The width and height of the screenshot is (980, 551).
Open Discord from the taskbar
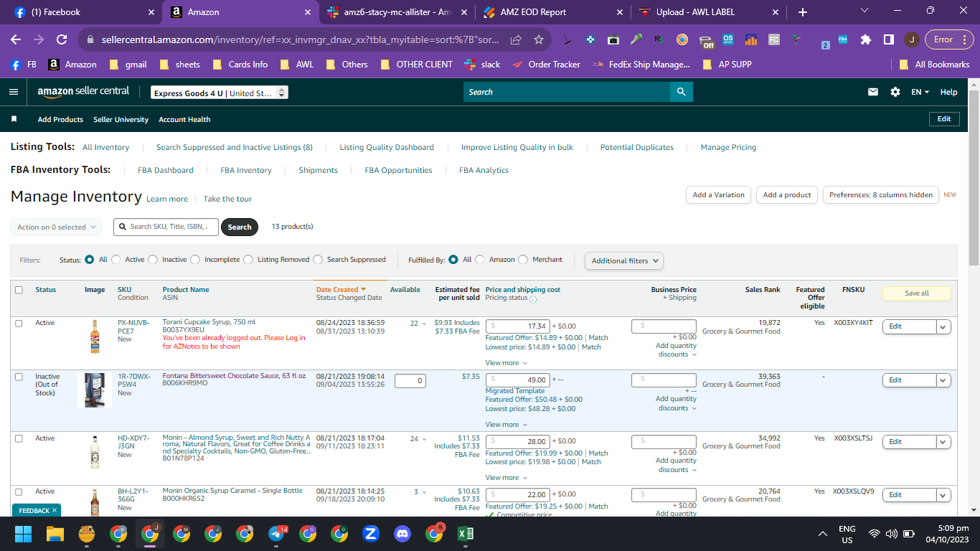402,534
